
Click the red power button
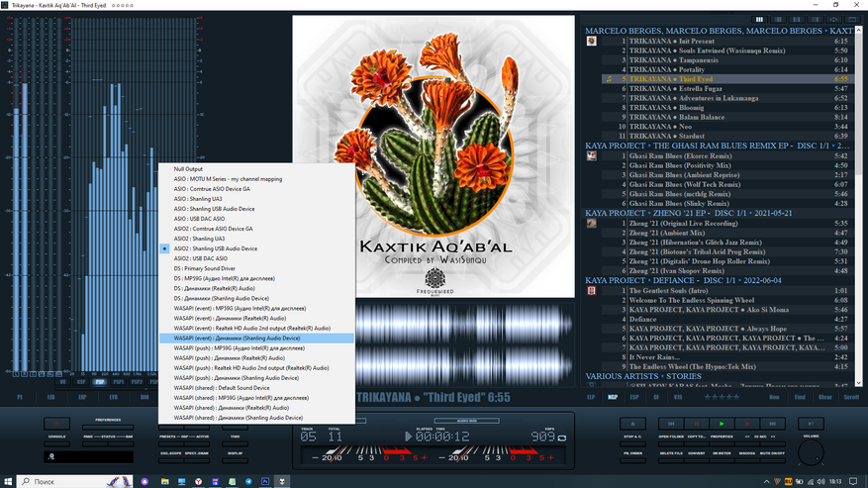[x=57, y=424]
